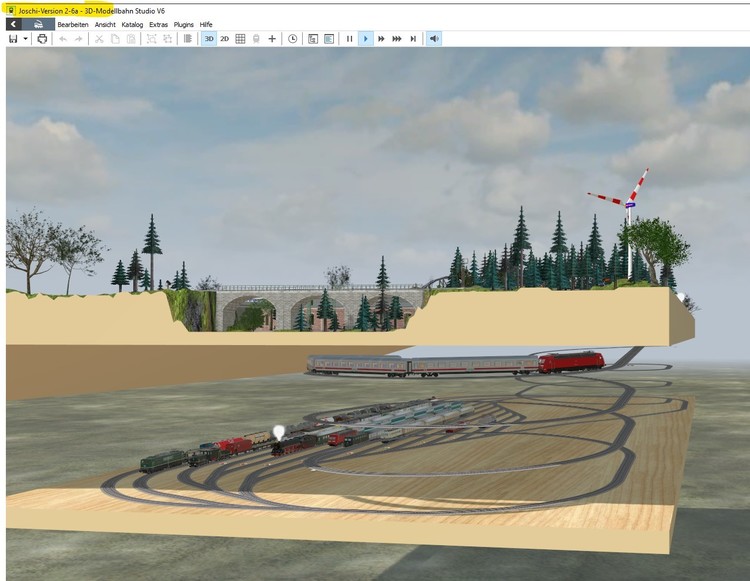Open the Save options dropdown arrow
Screen dimensions: 750x581
pyautogui.click(x=25, y=39)
